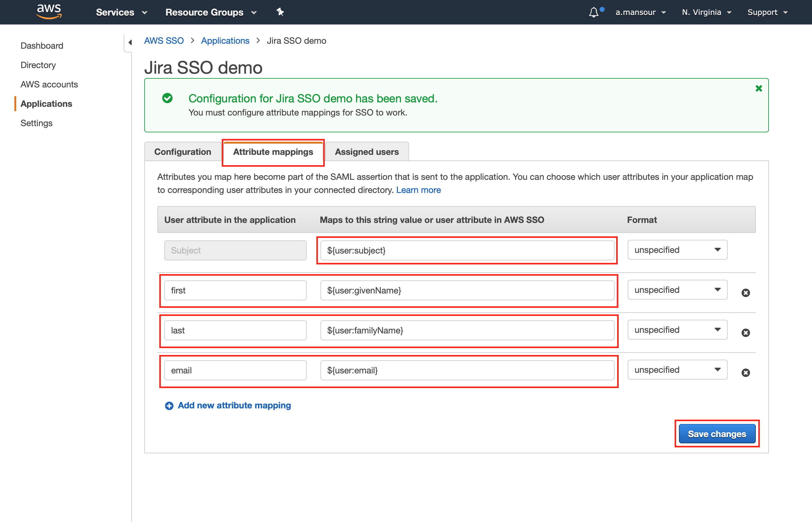Screen dimensions: 812x522
Task: Click the disabled Subject attribute field
Action: [235, 250]
